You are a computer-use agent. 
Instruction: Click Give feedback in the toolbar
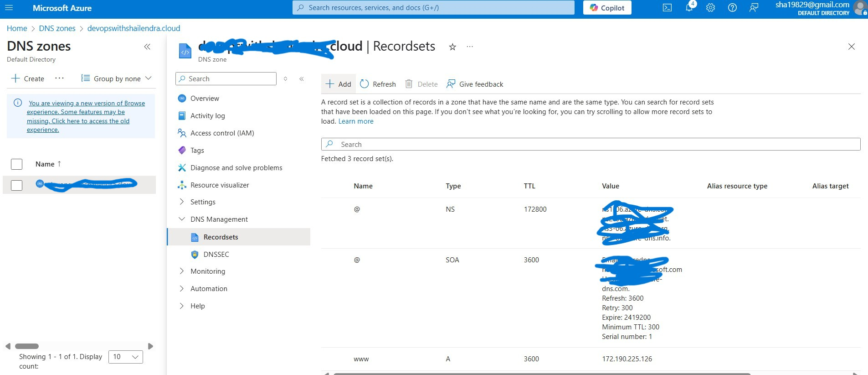click(475, 84)
